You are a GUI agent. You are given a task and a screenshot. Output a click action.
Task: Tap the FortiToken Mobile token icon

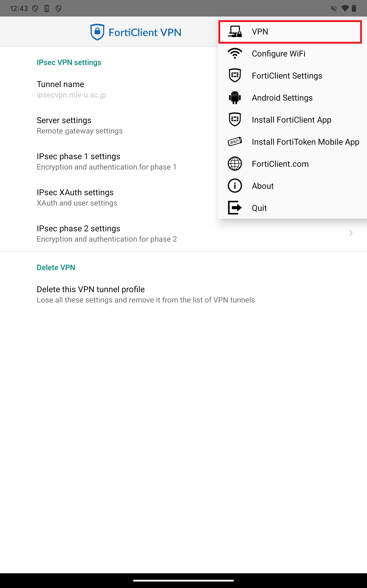[x=235, y=142]
